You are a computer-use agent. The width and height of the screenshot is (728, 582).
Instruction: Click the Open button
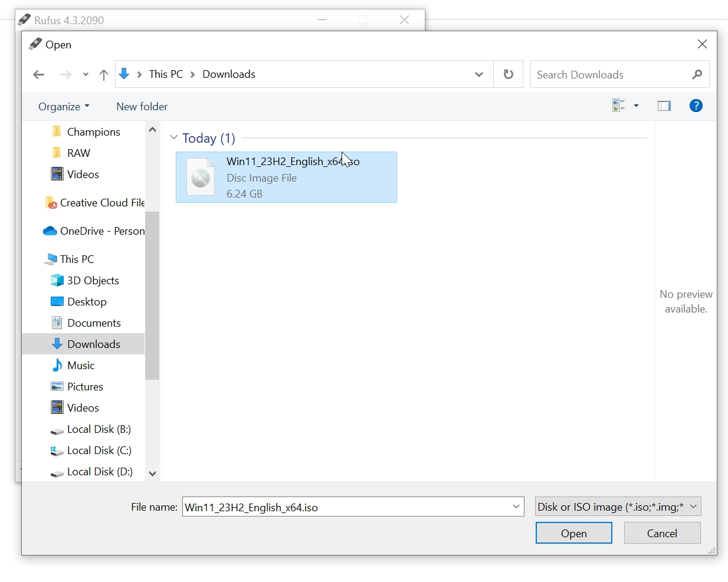[574, 533]
